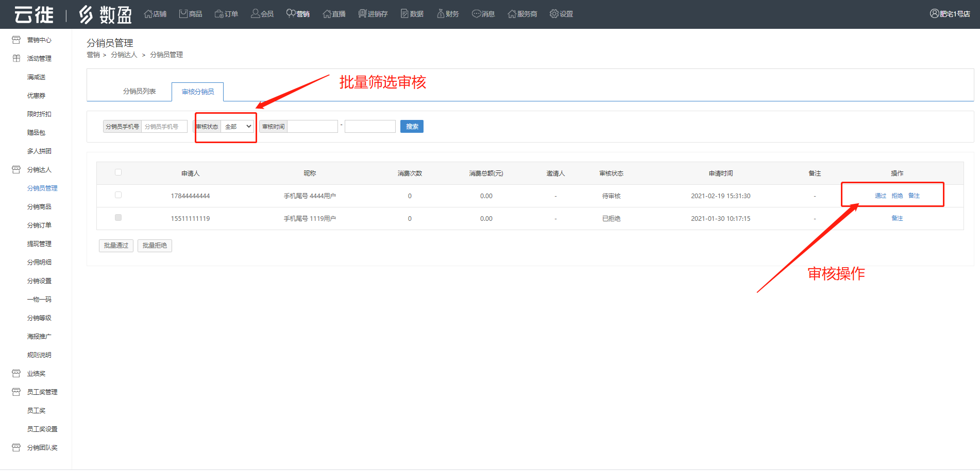This screenshot has width=980, height=471.
Task: Check the box for applicant 17844444444
Action: (119, 195)
